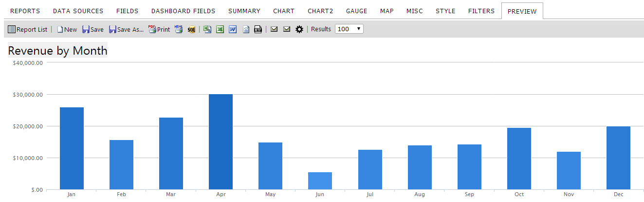Print report as PDF
644x202 pixels.
coord(159,29)
